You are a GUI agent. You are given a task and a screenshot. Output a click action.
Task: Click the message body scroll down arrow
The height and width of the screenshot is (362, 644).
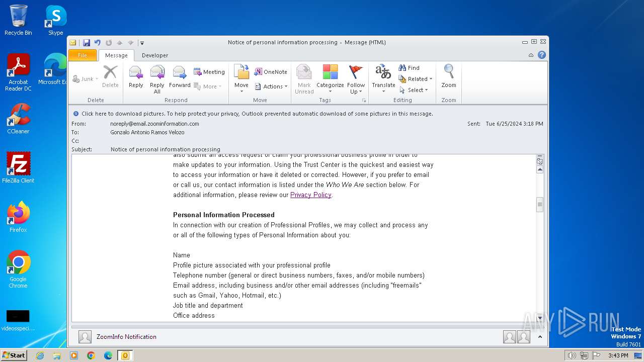click(540, 318)
